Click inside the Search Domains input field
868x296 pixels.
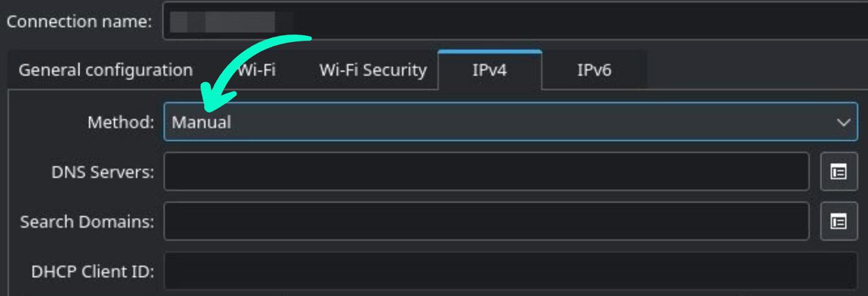486,221
